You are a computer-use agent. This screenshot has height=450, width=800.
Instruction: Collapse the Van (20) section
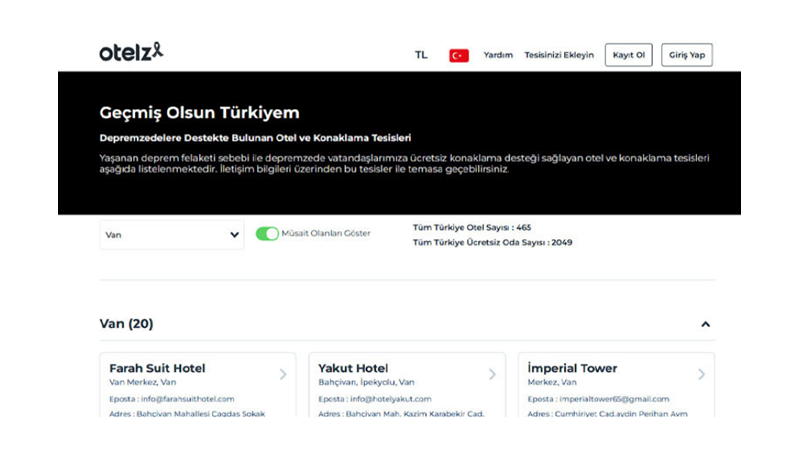tap(705, 324)
